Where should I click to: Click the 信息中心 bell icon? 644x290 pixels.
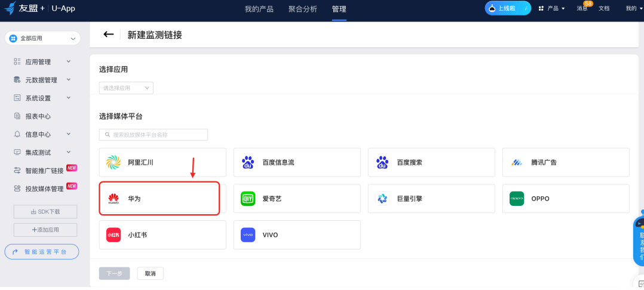click(x=17, y=134)
